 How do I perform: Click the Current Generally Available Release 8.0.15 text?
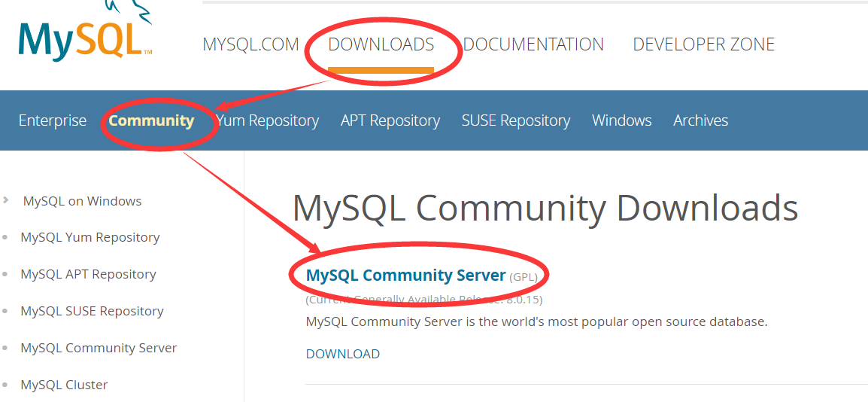coord(424,300)
